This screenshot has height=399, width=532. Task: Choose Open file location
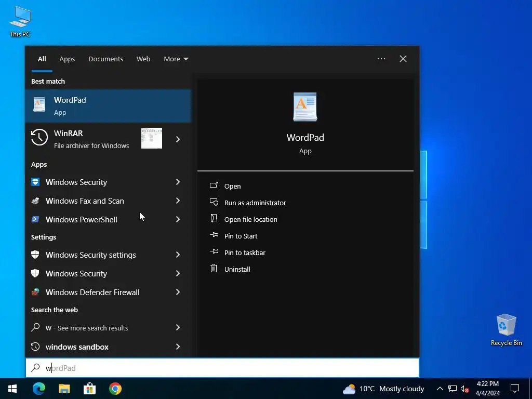pos(251,219)
